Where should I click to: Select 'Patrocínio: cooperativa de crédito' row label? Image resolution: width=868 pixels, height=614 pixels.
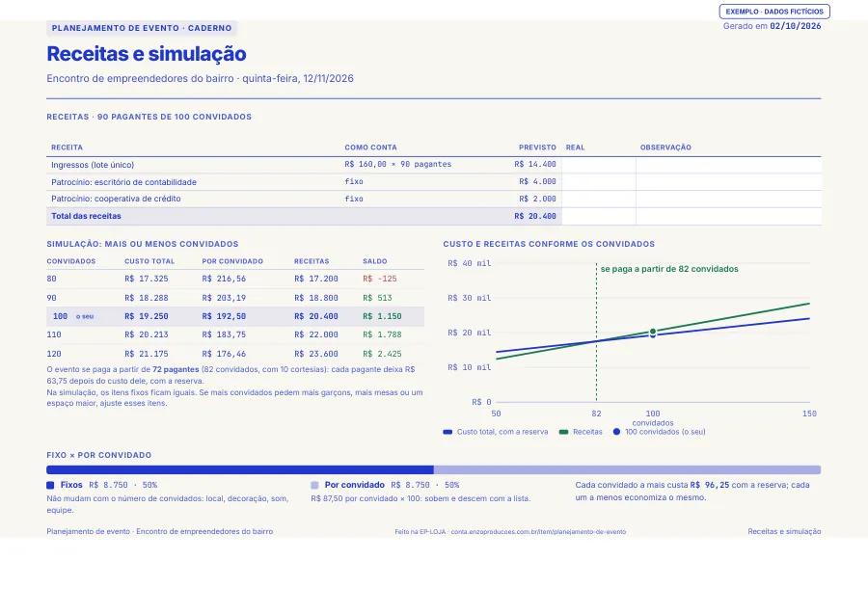tap(116, 199)
